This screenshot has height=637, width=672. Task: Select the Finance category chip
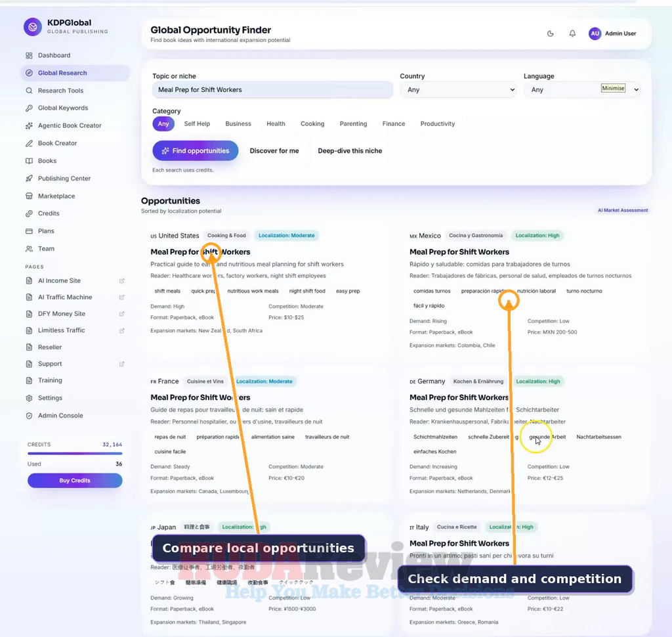(x=394, y=124)
